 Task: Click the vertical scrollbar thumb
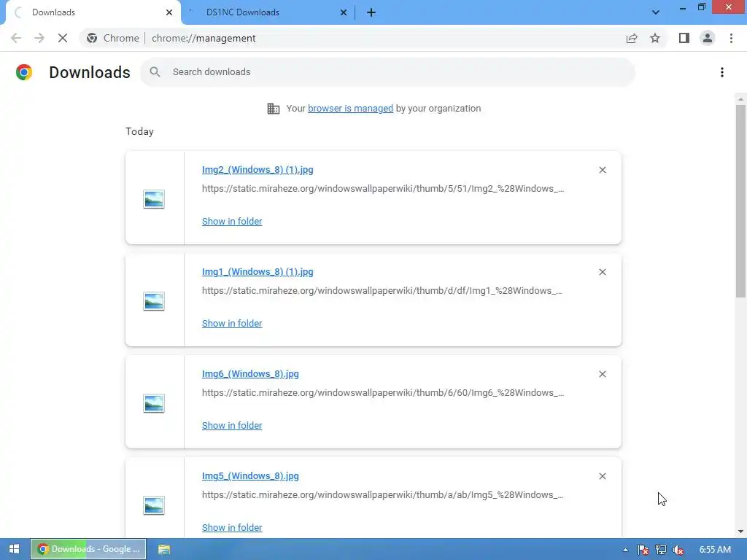coord(741,201)
